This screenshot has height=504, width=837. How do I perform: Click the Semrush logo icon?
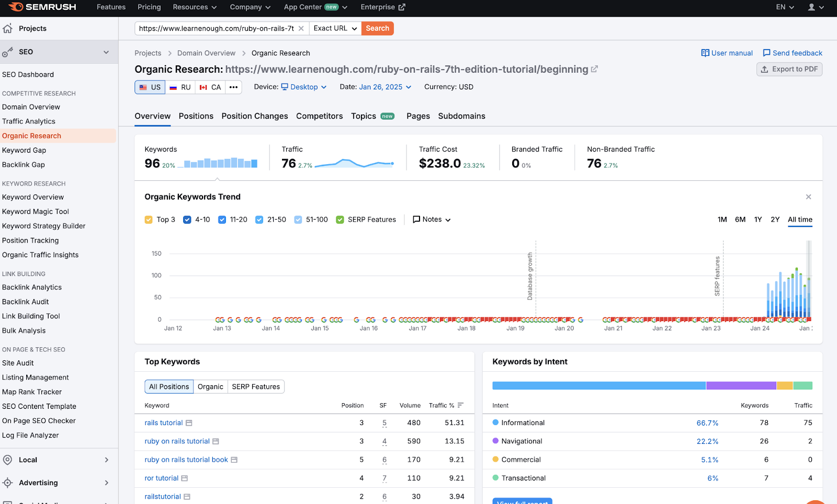pos(16,7)
